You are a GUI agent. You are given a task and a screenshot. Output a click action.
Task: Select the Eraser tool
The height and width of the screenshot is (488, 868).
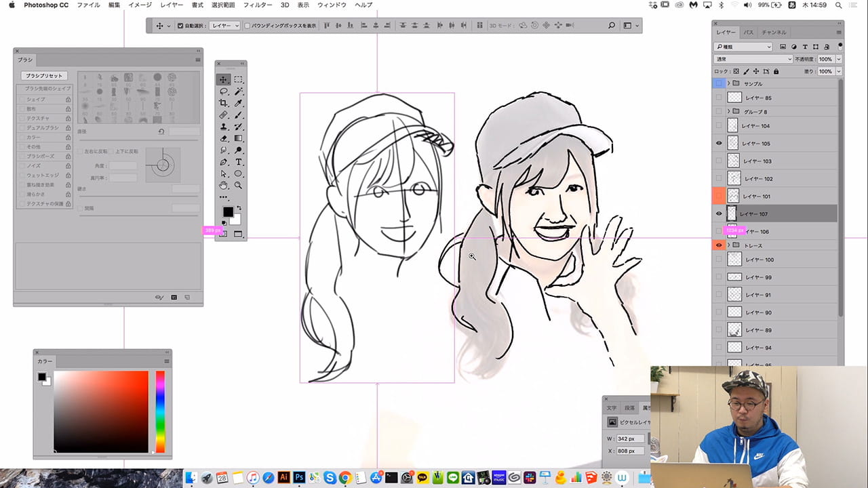pos(223,138)
